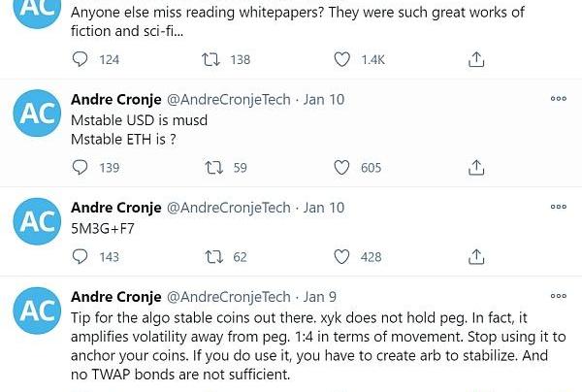Like the Mstable USD tweet
582x392 pixels.
coord(341,168)
